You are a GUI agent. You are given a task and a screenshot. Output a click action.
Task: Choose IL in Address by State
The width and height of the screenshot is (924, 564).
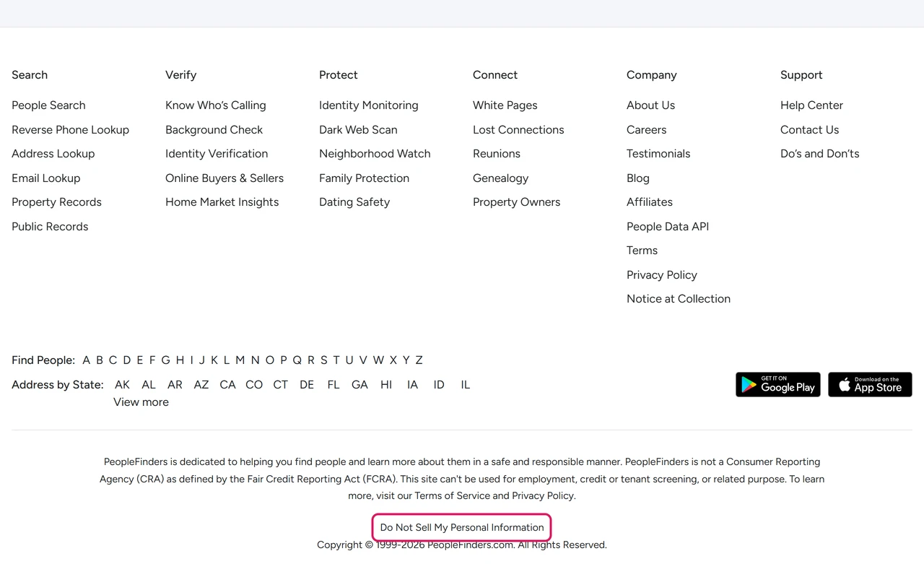coord(465,385)
